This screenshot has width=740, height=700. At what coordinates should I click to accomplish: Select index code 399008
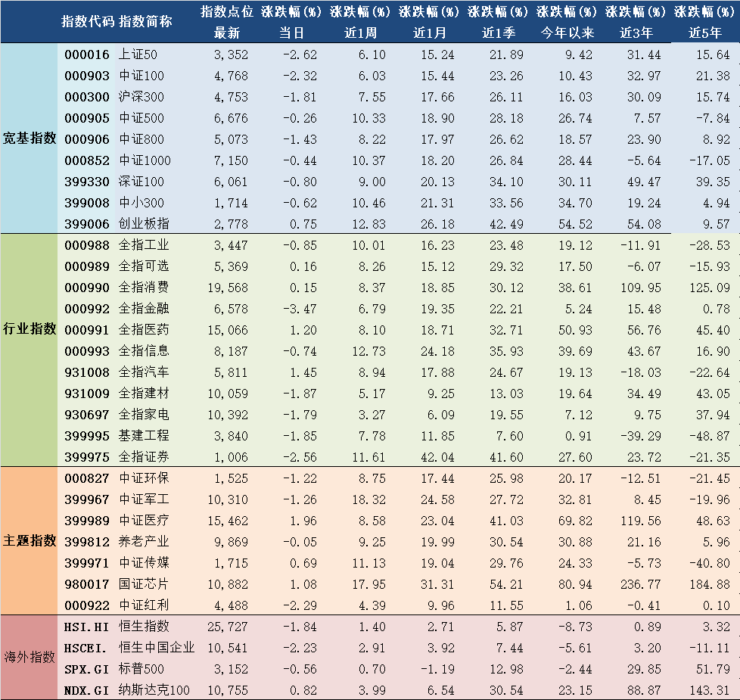pos(87,203)
